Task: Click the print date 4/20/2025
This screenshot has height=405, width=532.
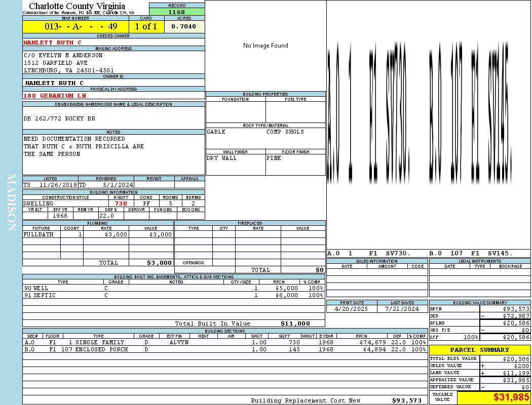Action: (x=352, y=308)
